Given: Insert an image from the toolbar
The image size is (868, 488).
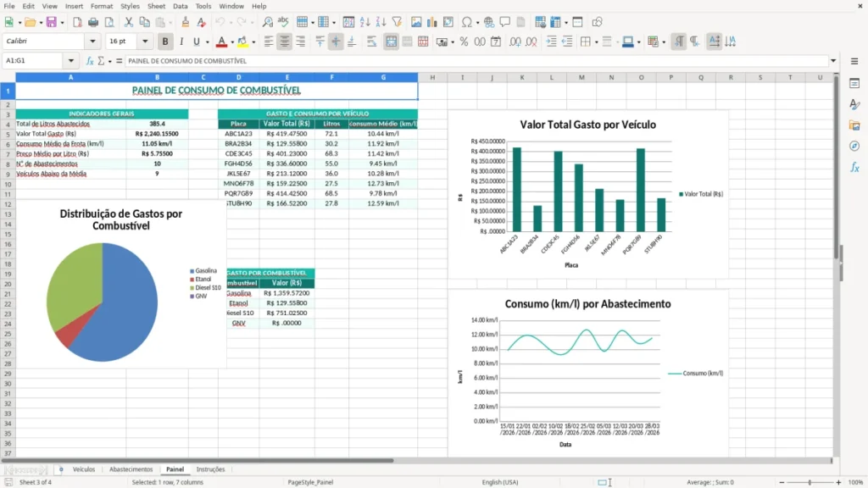Looking at the screenshot, I should (416, 22).
